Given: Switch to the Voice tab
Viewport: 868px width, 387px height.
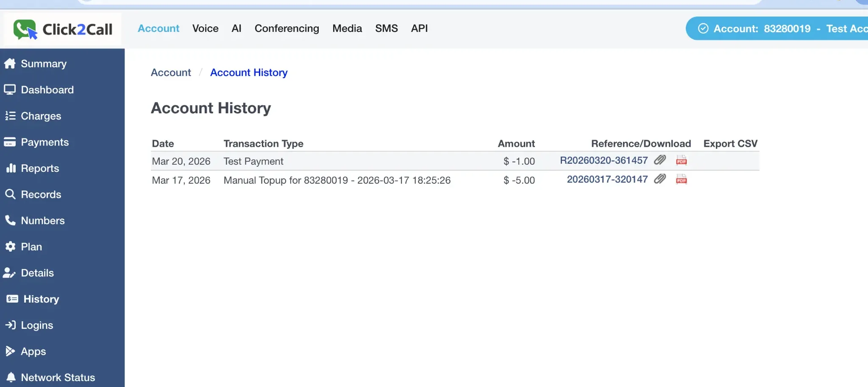Looking at the screenshot, I should (205, 28).
